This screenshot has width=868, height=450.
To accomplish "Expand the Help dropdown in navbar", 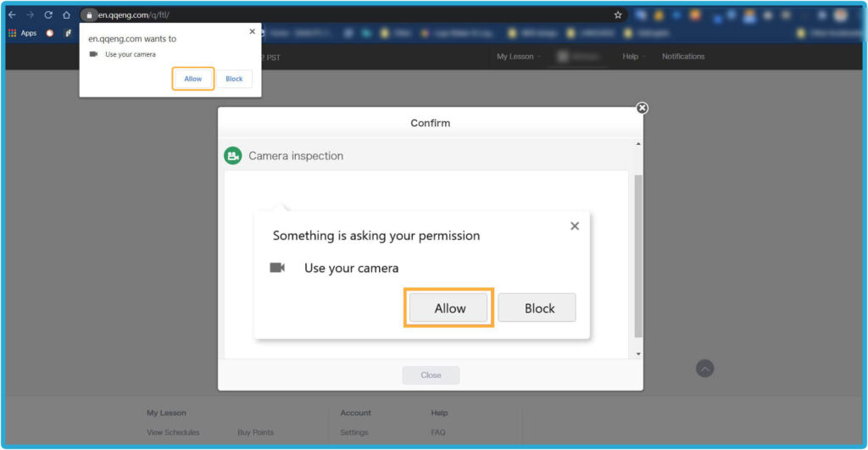I will pos(633,57).
